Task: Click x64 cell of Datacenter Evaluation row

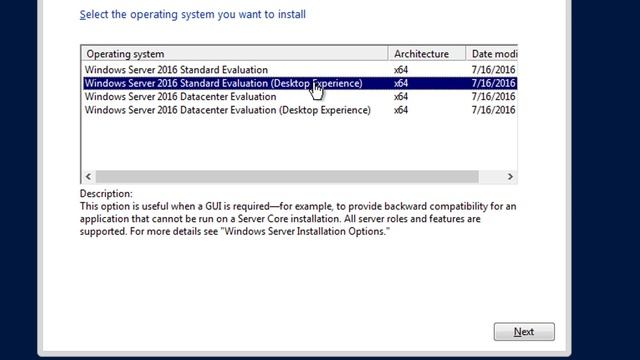Action: pyautogui.click(x=401, y=97)
